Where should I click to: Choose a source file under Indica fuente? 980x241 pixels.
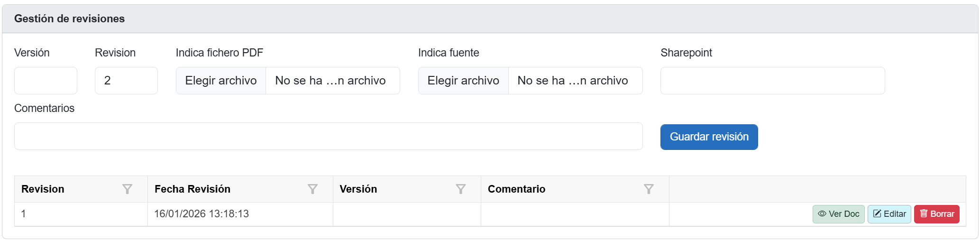coord(463,81)
